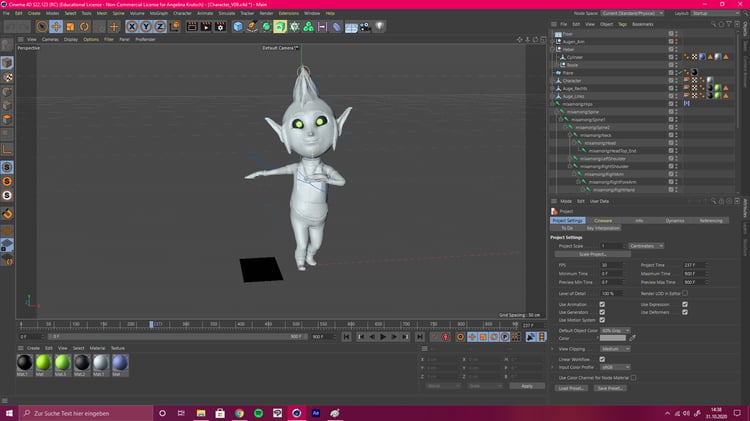Click Apply in coordinates panel
This screenshot has height=421, width=750.
point(527,386)
